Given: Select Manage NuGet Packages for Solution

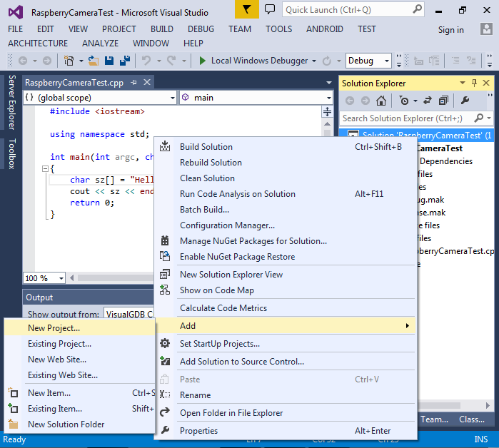Looking at the screenshot, I should 286,241.
